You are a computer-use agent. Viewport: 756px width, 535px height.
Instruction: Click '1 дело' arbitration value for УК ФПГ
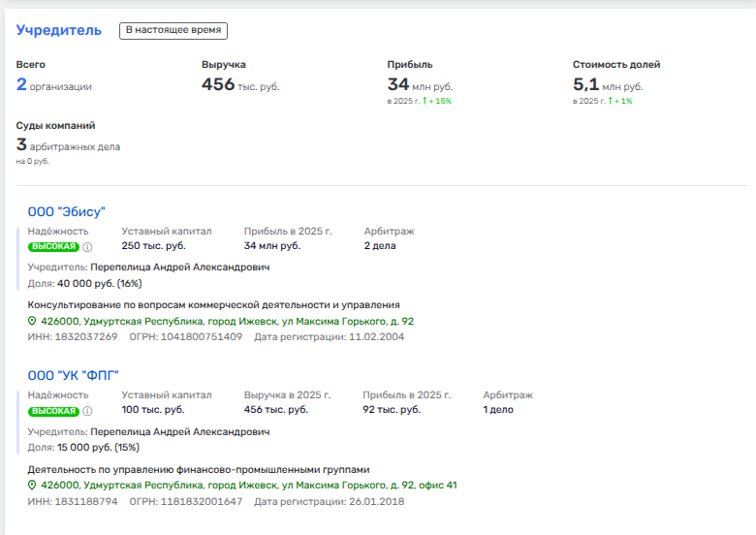tap(498, 410)
